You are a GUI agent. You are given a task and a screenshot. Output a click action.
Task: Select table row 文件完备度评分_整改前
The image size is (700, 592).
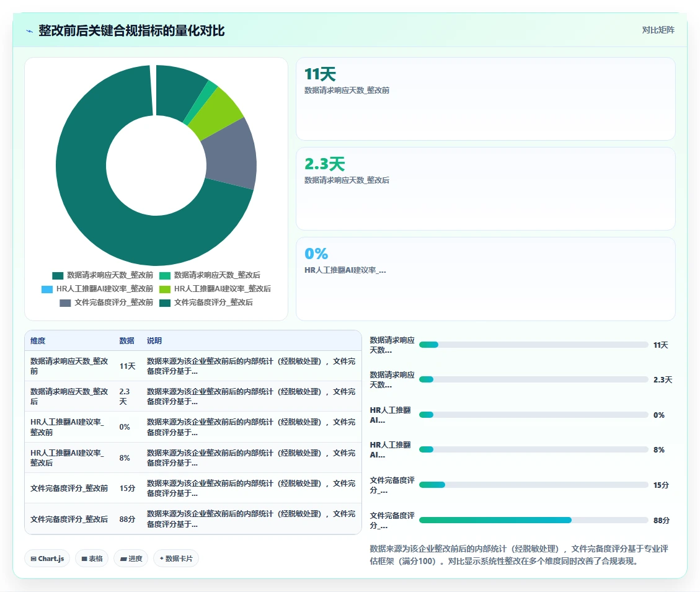(193, 488)
